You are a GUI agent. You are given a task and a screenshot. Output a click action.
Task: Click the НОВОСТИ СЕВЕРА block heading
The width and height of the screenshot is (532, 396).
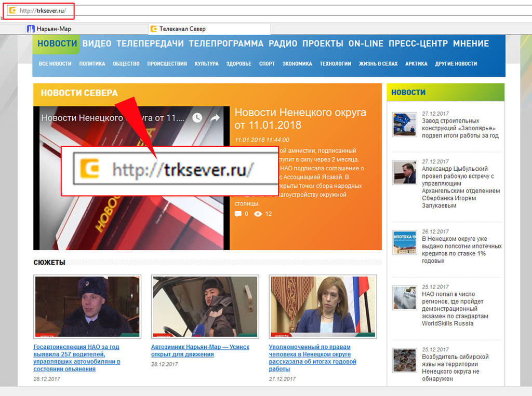tap(79, 93)
